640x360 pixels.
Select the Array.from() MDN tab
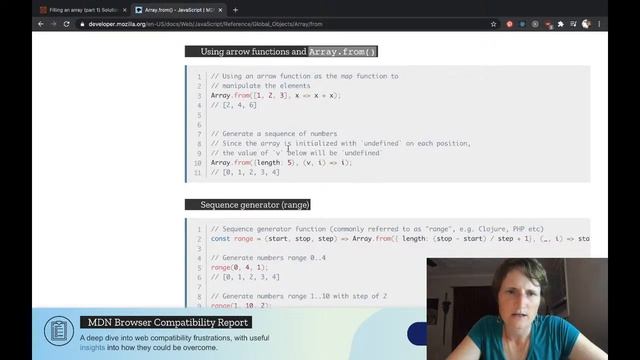(x=179, y=10)
